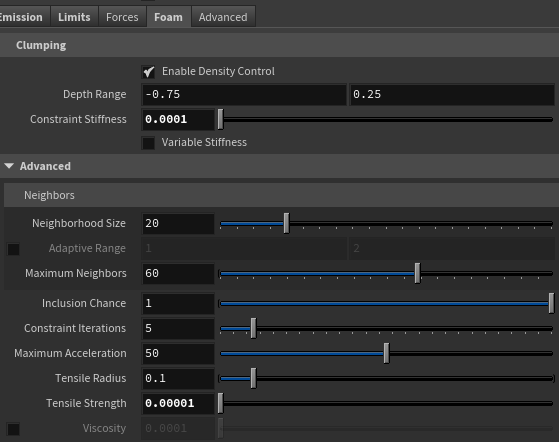The height and width of the screenshot is (442, 559).
Task: Click the Tensile Strength value field
Action: [178, 403]
